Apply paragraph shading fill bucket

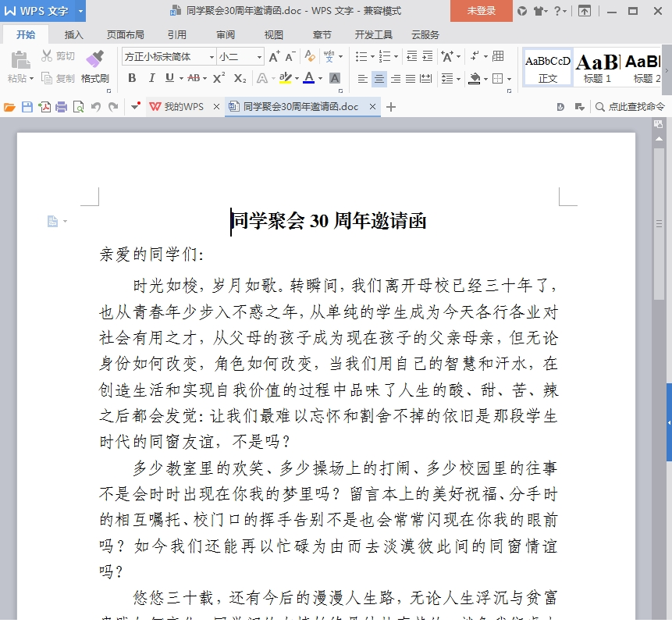(475, 79)
